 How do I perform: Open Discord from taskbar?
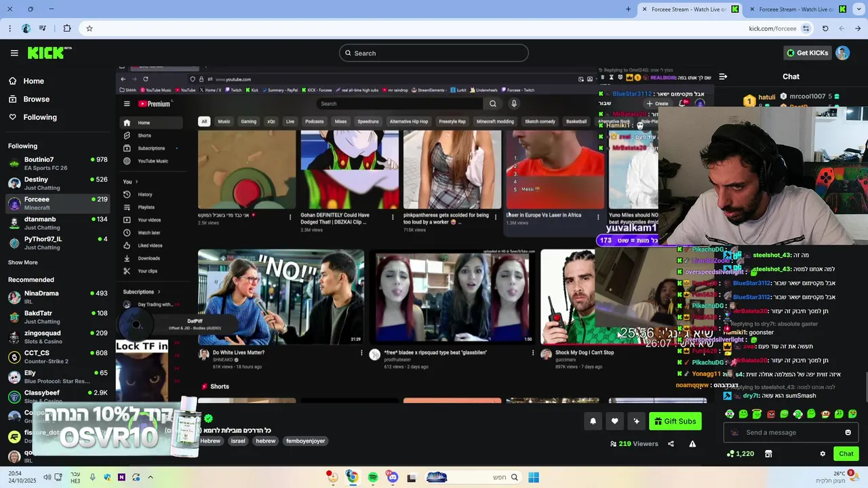(393, 477)
